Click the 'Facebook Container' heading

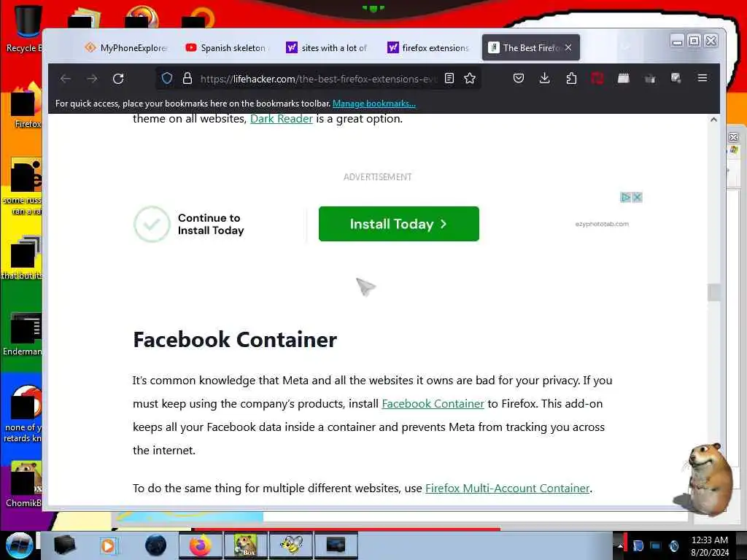235,340
